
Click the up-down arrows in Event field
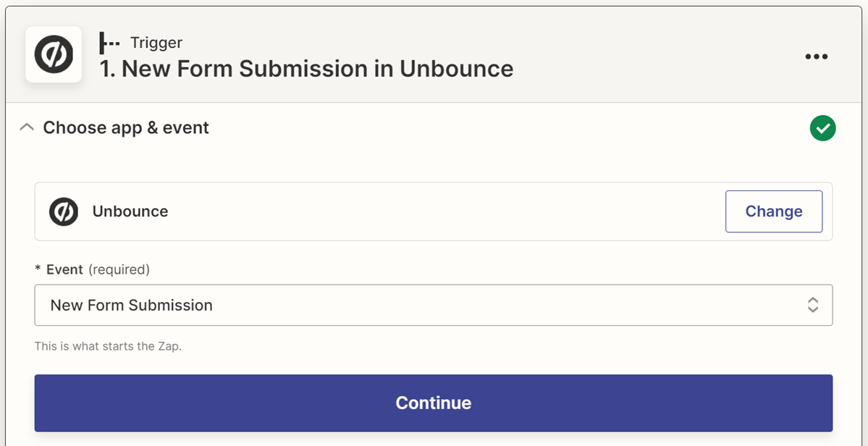point(813,305)
